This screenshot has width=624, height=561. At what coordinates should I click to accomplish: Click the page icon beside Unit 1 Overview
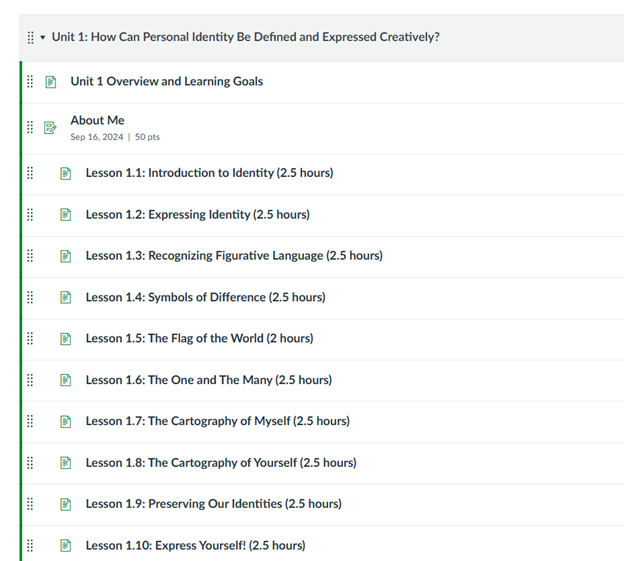(x=51, y=82)
